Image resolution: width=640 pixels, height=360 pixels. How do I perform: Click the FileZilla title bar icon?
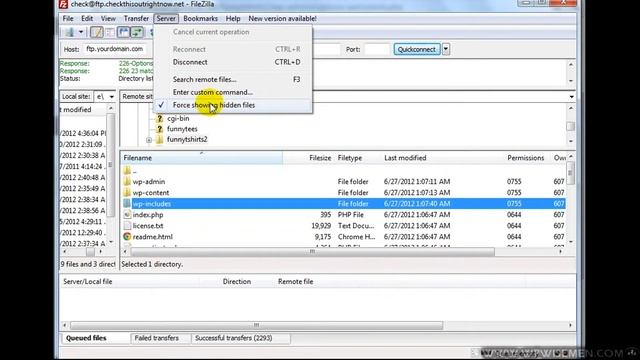click(63, 4)
